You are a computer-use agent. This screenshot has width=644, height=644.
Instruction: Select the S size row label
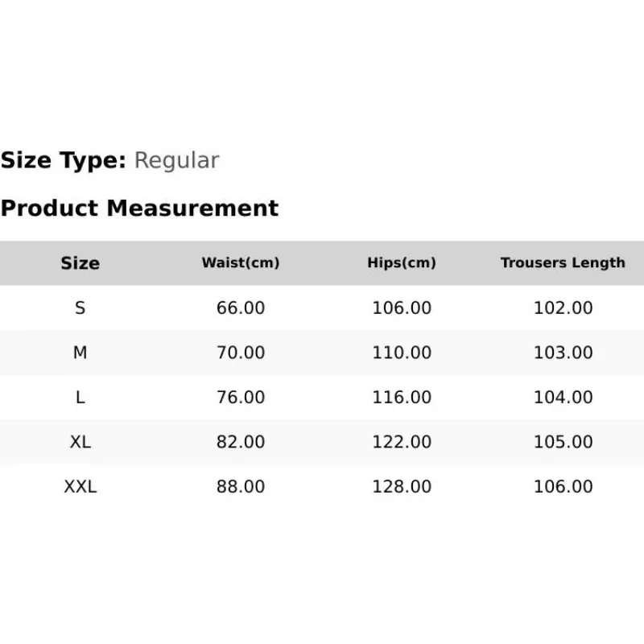[80, 308]
